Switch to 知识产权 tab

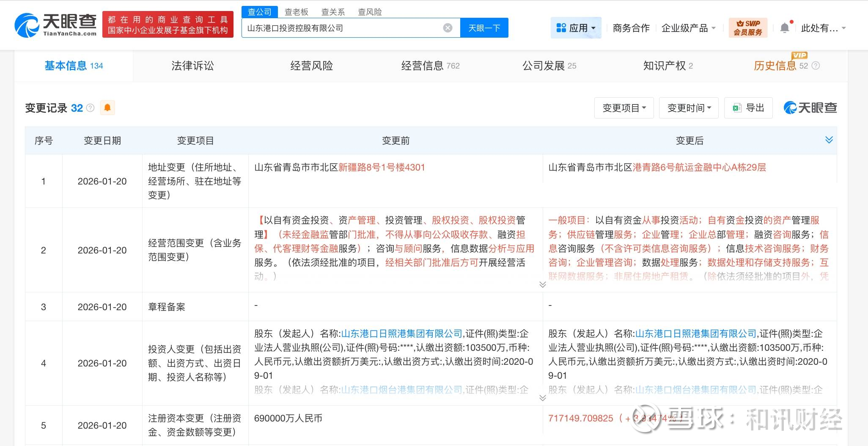668,66
